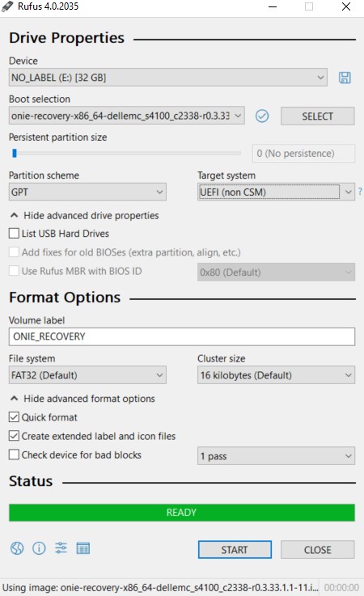Toggle Create extended label and icon files
364x596 pixels.
coord(14,436)
